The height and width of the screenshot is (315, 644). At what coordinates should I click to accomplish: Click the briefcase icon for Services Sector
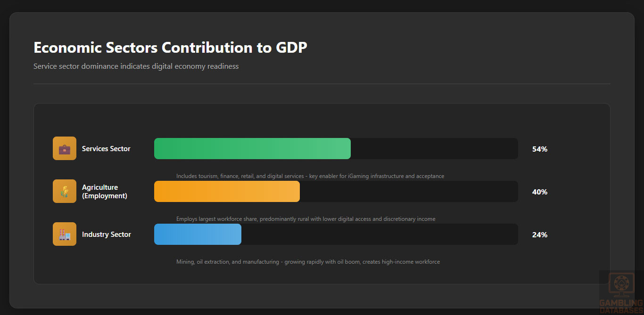[x=65, y=149]
